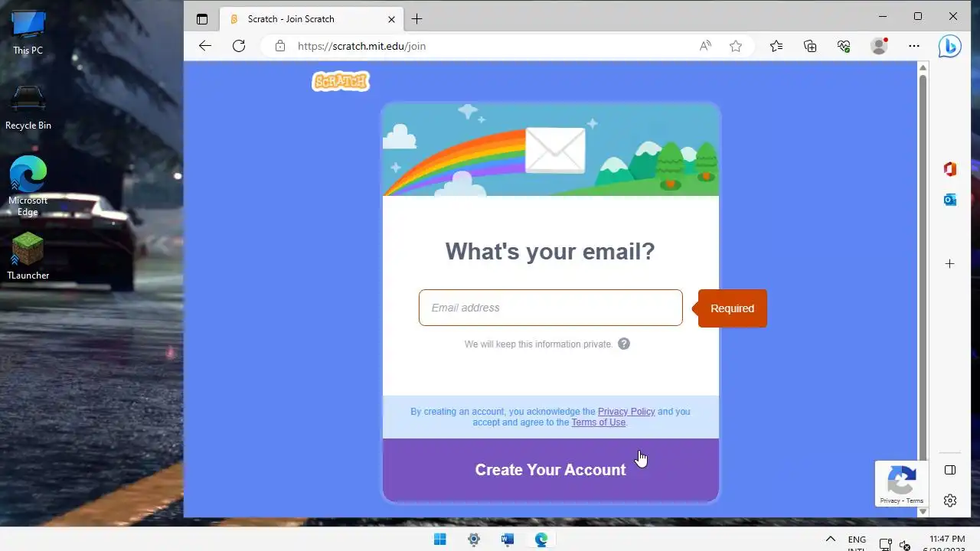Screen dimensions: 980x551
Task: Click the browser back arrow
Action: point(204,46)
